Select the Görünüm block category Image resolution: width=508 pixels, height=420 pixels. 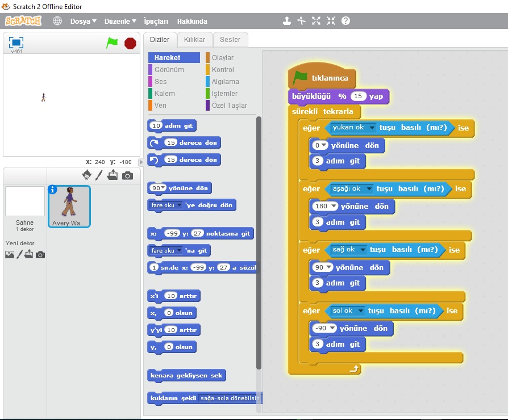pos(169,70)
